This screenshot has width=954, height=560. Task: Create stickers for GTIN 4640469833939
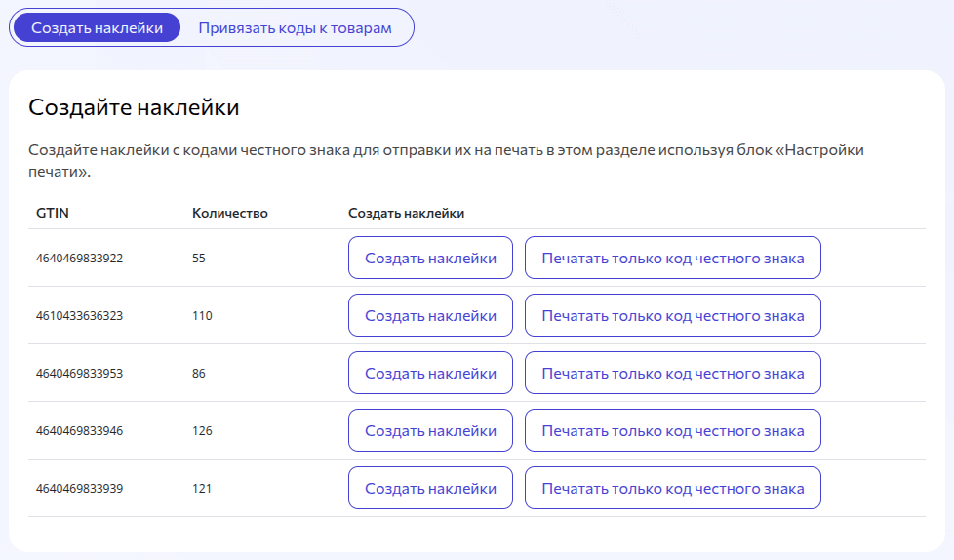tap(430, 489)
